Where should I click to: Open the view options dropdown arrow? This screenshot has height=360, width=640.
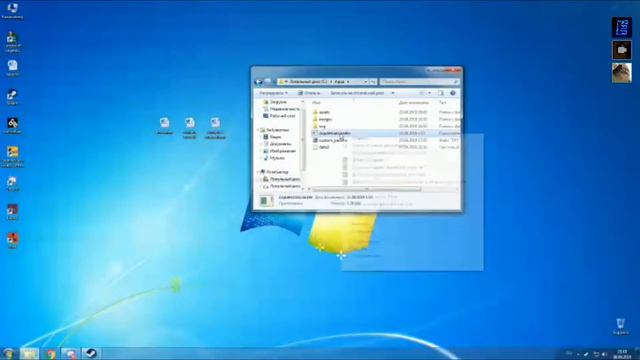(x=429, y=93)
